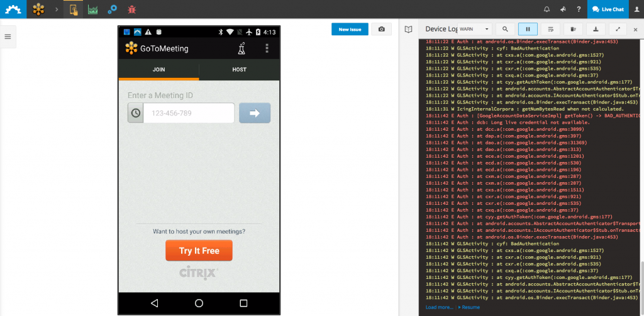This screenshot has height=316, width=644.
Task: Select the device touch interaction tab icon
Action: [x=74, y=9]
